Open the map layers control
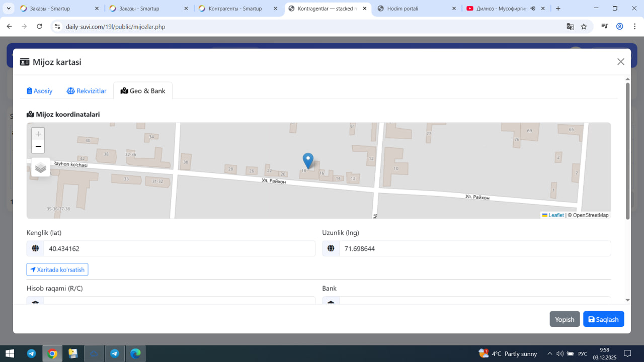The image size is (644, 362). click(x=41, y=167)
